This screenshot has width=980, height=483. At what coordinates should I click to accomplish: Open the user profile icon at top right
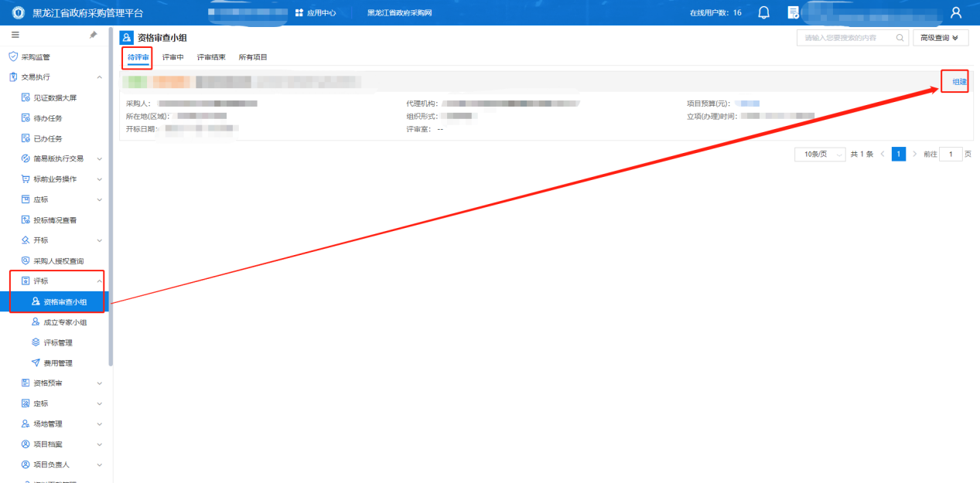(956, 12)
